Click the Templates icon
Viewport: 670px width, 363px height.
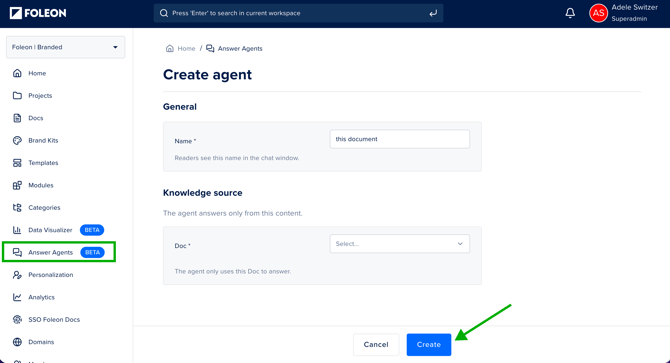[17, 163]
